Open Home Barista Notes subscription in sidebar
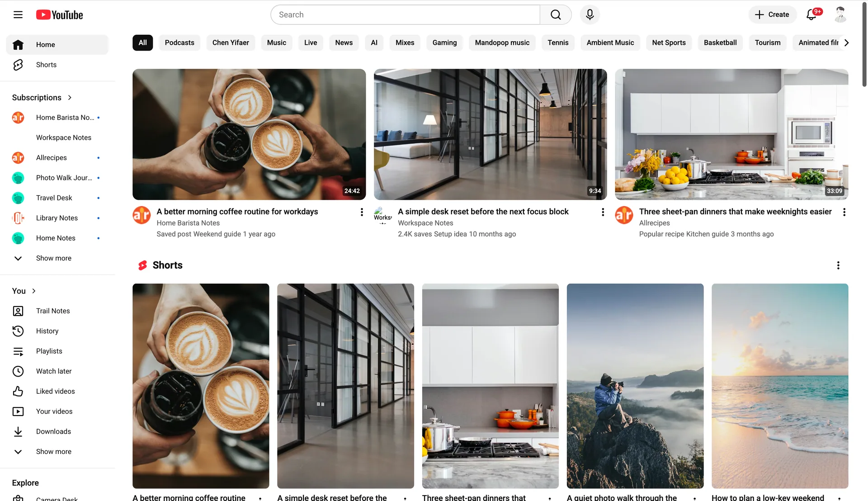The height and width of the screenshot is (501, 868). pyautogui.click(x=57, y=118)
